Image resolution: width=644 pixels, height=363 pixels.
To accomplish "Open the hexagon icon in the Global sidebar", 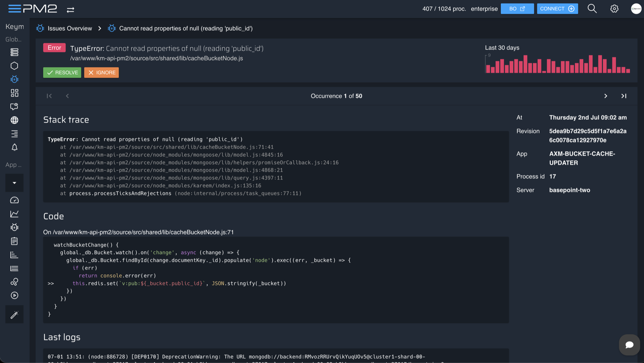I will [x=14, y=66].
